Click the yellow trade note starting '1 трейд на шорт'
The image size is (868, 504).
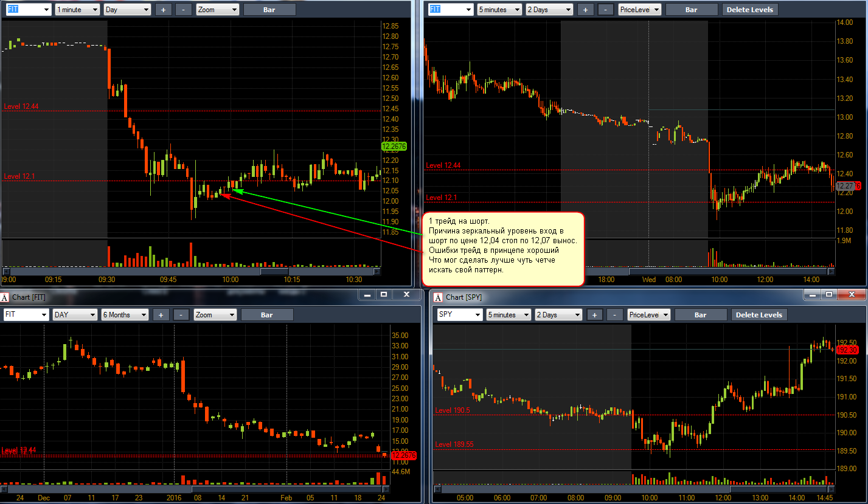[503, 249]
